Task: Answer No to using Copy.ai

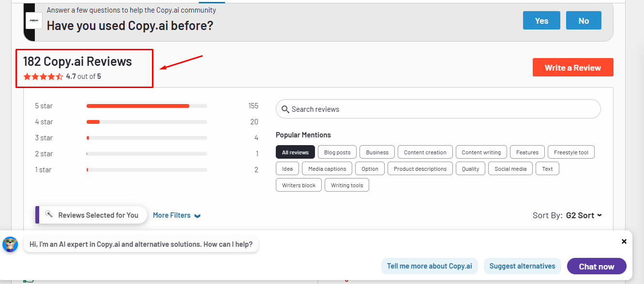Action: coord(584,20)
